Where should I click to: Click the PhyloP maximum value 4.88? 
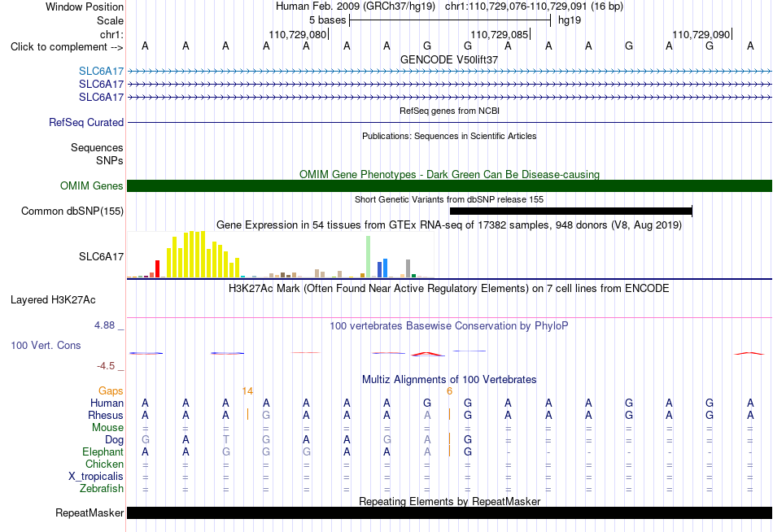(x=104, y=325)
